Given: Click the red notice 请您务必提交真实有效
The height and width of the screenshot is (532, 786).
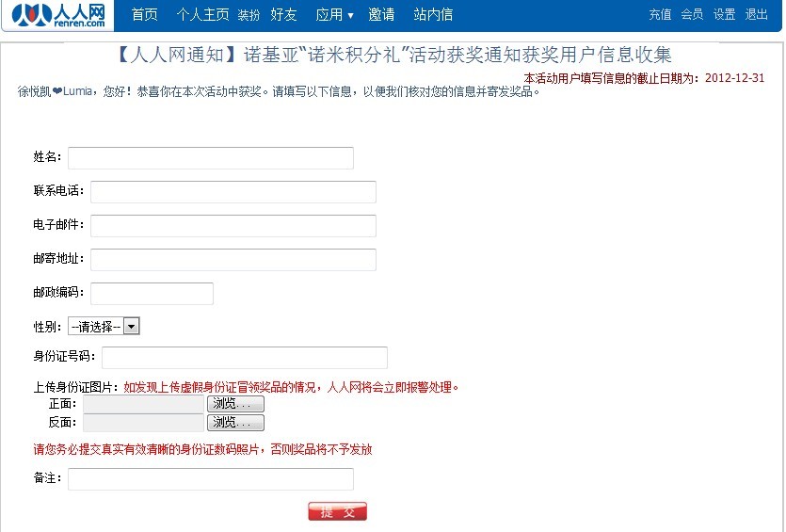Looking at the screenshot, I should pyautogui.click(x=202, y=449).
